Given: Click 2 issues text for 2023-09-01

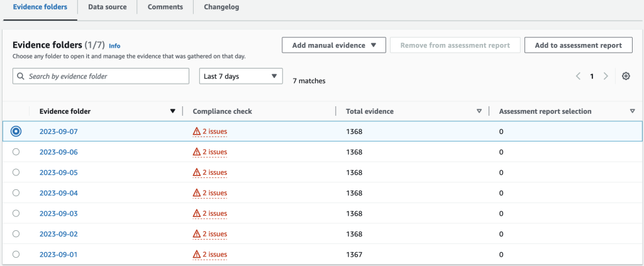Looking at the screenshot, I should tap(215, 255).
